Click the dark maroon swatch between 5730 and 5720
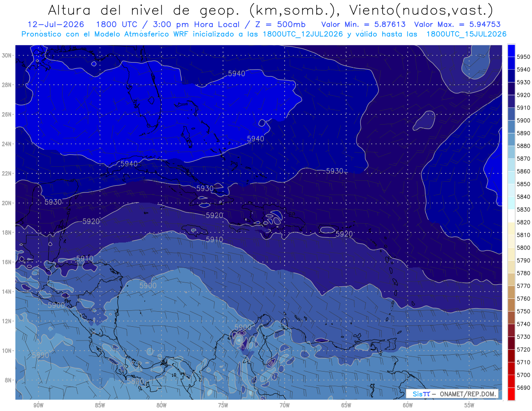 pyautogui.click(x=511, y=343)
